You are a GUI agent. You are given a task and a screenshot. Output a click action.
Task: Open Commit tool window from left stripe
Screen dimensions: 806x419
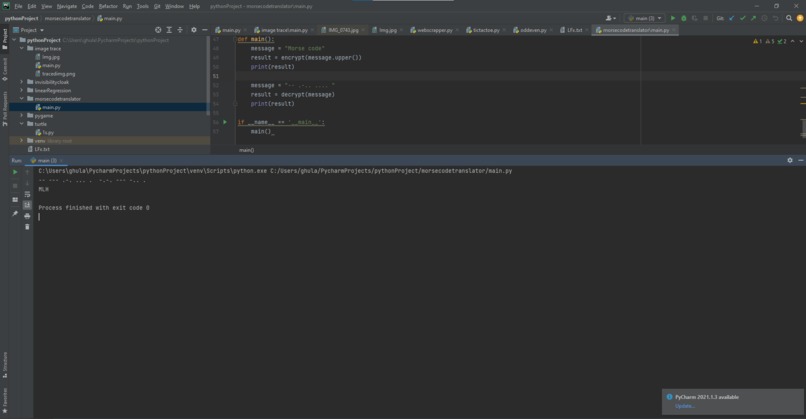point(5,69)
